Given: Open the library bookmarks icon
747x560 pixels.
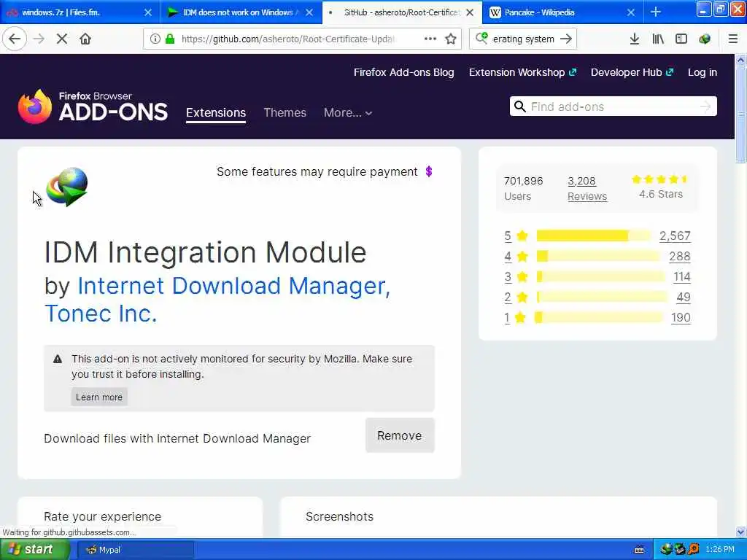Looking at the screenshot, I should click(658, 39).
